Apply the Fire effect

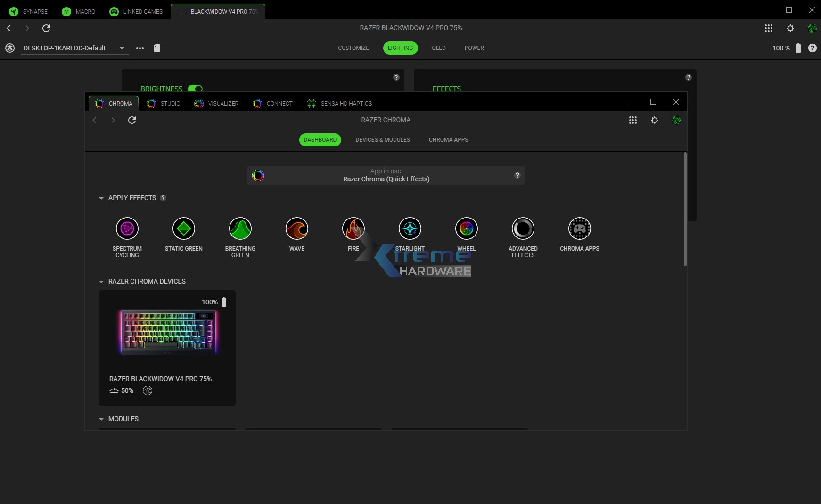pos(353,229)
